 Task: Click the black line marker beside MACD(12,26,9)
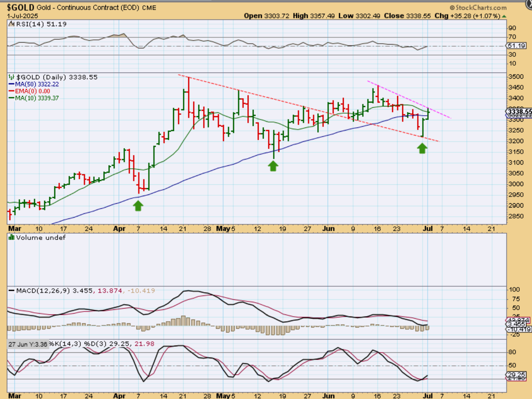(x=11, y=291)
